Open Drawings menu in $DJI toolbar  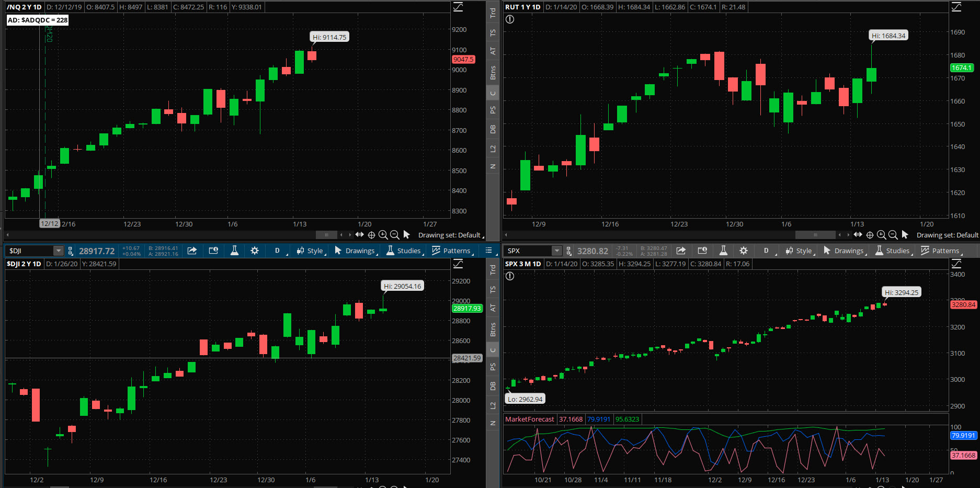coord(356,251)
